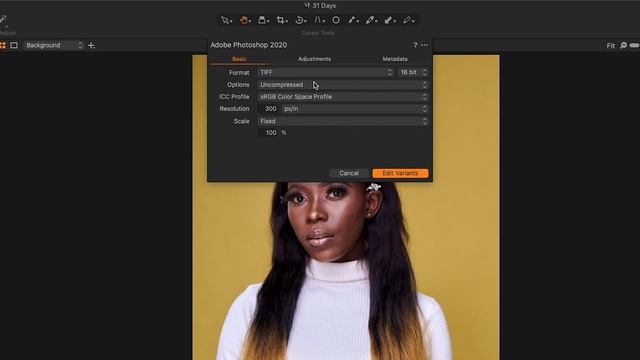Click the Edit Variants button
This screenshot has width=640, height=360.
tap(400, 173)
